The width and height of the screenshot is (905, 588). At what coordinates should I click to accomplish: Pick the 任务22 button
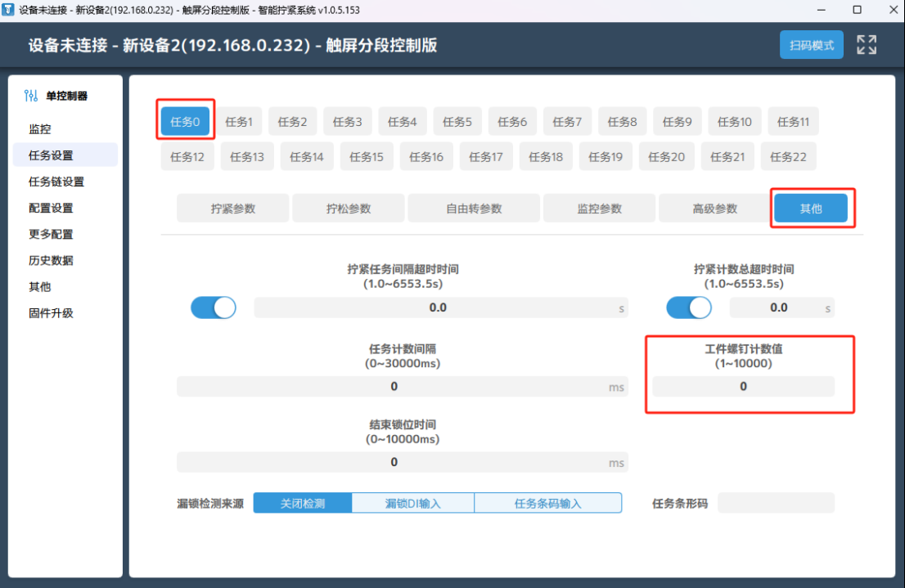click(788, 156)
